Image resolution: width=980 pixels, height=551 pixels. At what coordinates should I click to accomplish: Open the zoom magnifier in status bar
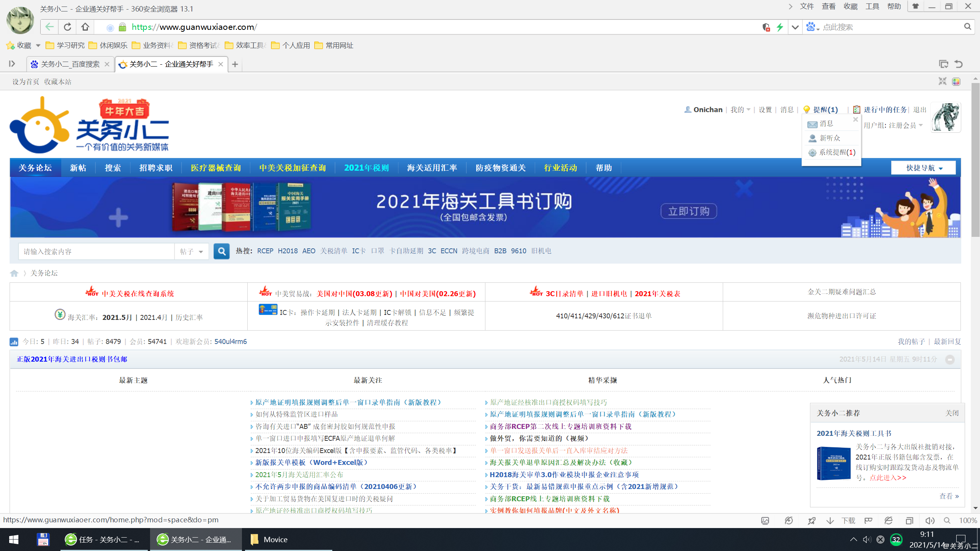click(947, 521)
